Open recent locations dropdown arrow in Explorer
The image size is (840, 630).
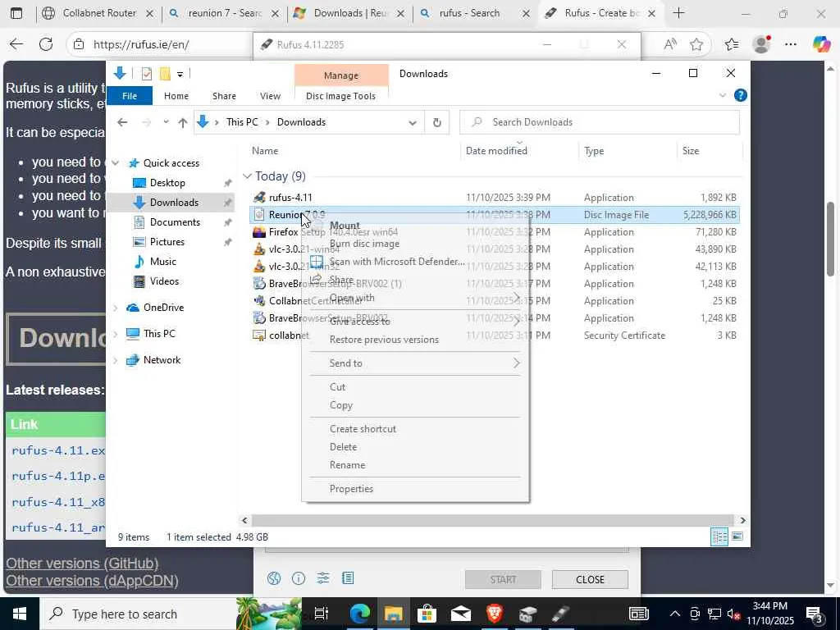[166, 122]
